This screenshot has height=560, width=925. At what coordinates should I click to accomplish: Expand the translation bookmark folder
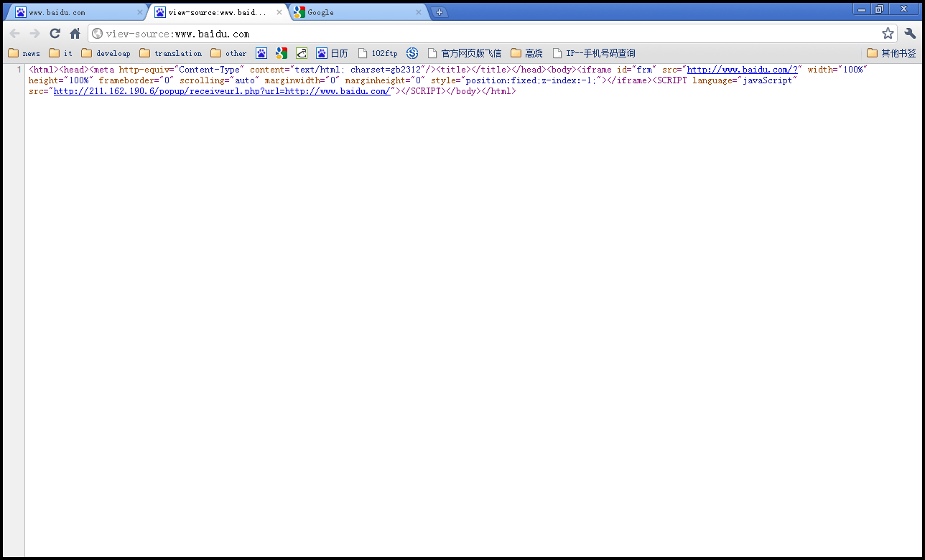pyautogui.click(x=171, y=53)
